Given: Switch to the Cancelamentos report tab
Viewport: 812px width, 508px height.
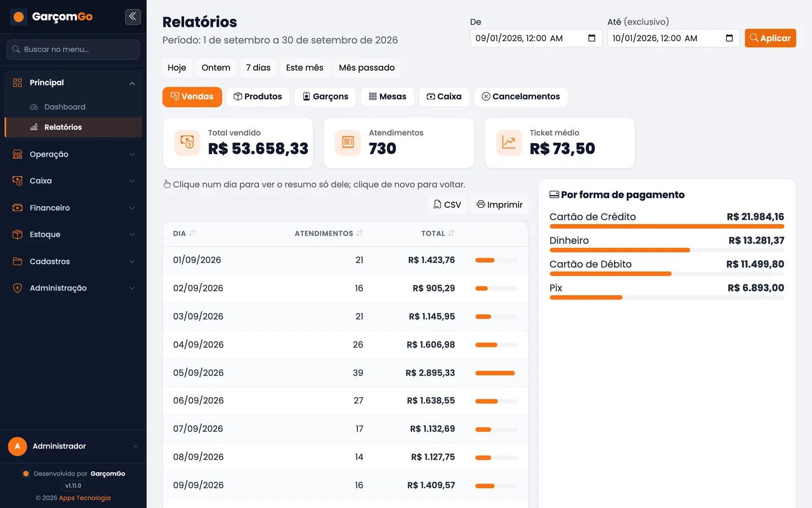Looking at the screenshot, I should pos(521,97).
